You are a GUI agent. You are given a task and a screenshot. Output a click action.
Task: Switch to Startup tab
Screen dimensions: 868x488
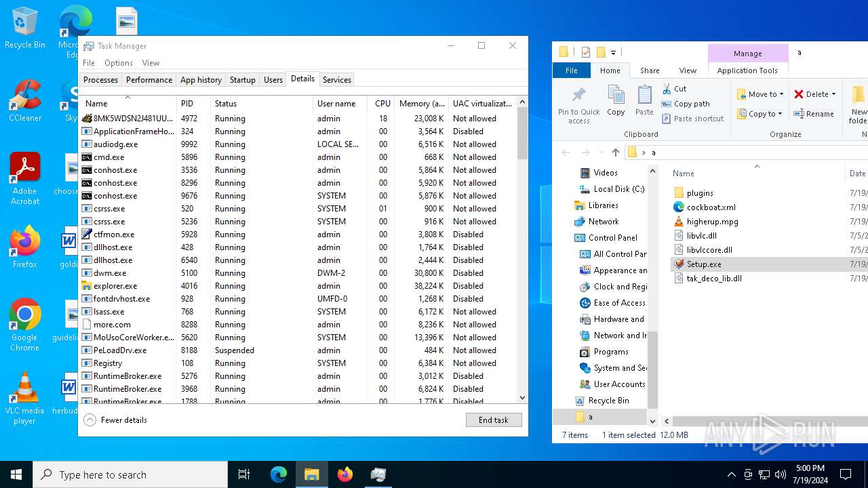[x=242, y=80]
